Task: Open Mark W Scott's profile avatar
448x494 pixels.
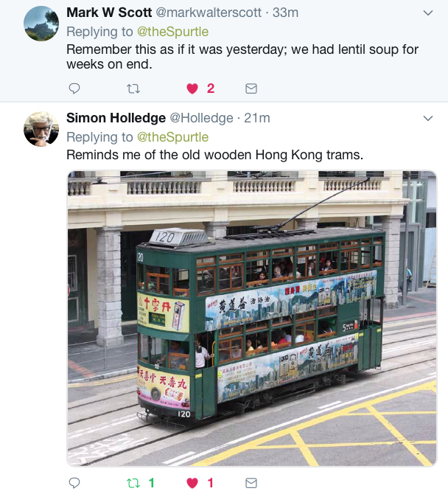Action: 41,24
